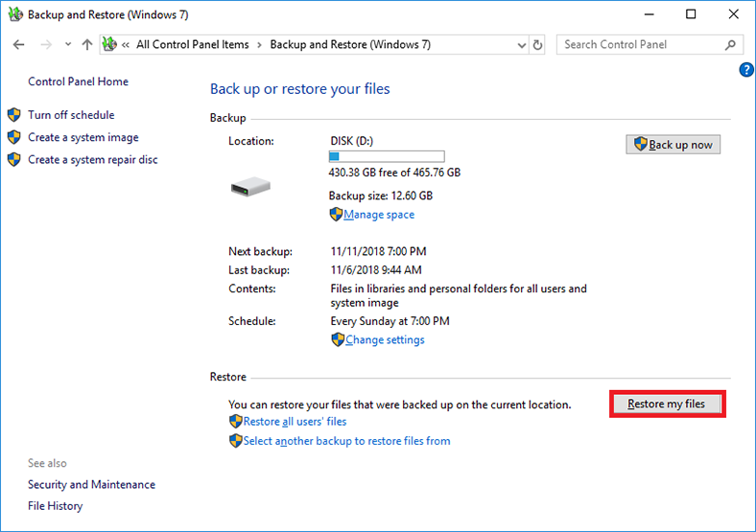Click the Back navigation arrow
This screenshot has height=532, width=756.
click(19, 45)
